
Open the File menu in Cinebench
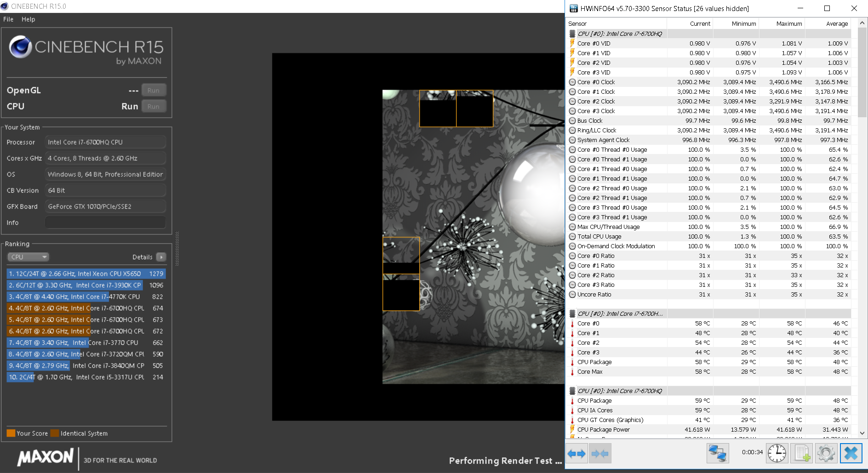point(8,19)
